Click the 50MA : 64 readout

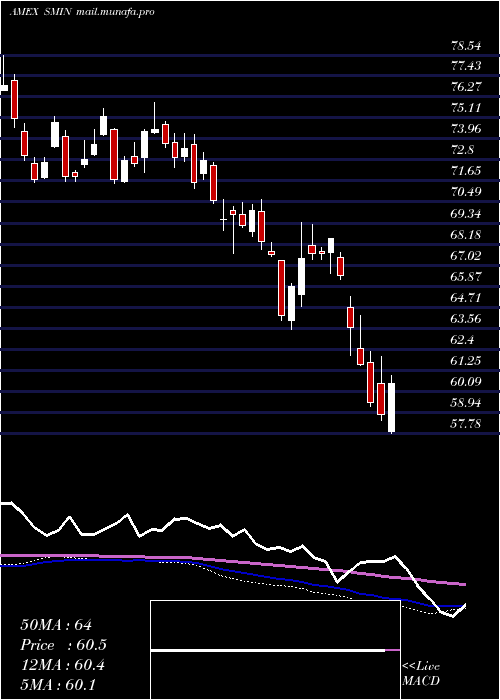[56, 625]
